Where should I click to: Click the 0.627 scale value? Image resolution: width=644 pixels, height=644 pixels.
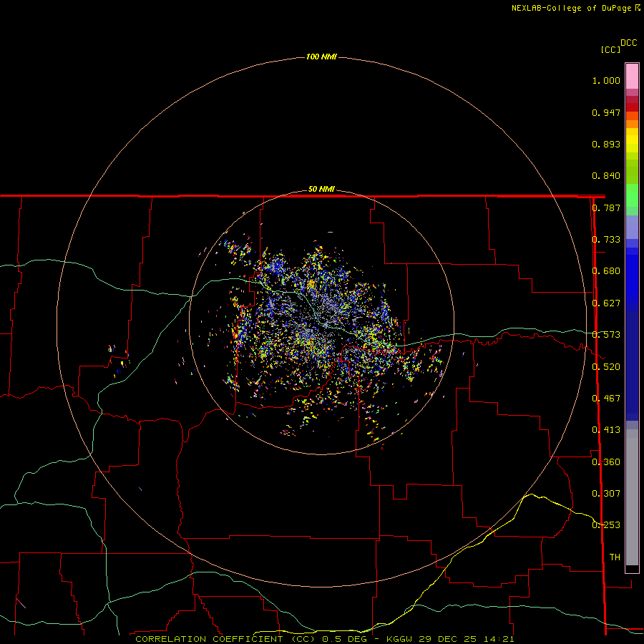coord(606,303)
